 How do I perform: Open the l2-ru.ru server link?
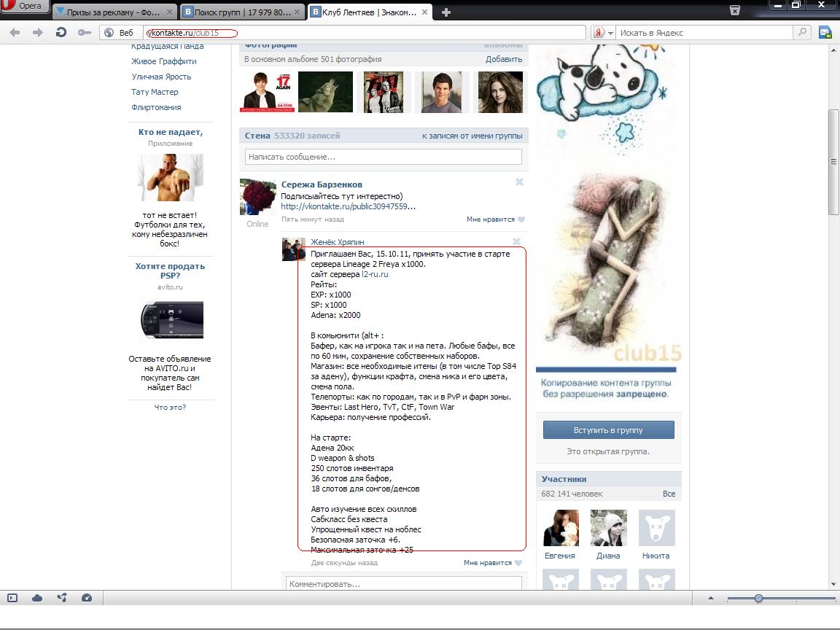coord(375,274)
